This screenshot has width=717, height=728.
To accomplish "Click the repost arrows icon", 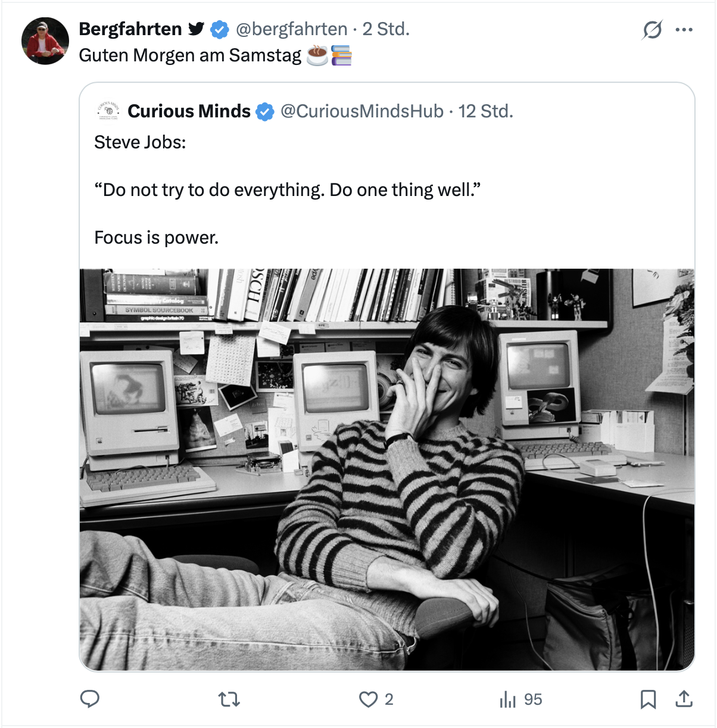I will [x=229, y=699].
